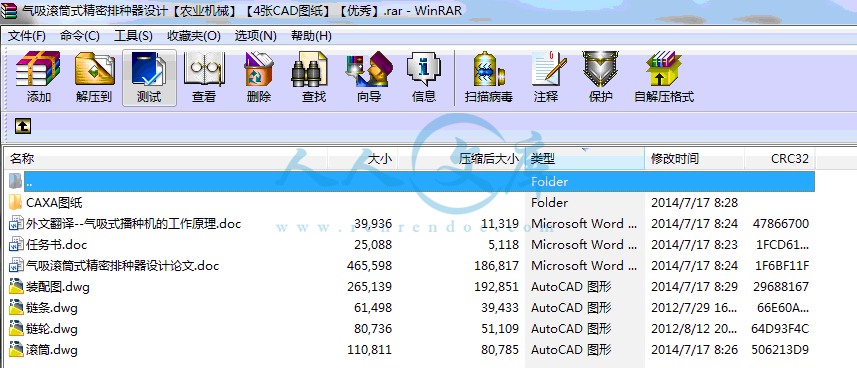This screenshot has width=857, height=368.
Task: Click size value 39,936
Action: click(x=373, y=224)
